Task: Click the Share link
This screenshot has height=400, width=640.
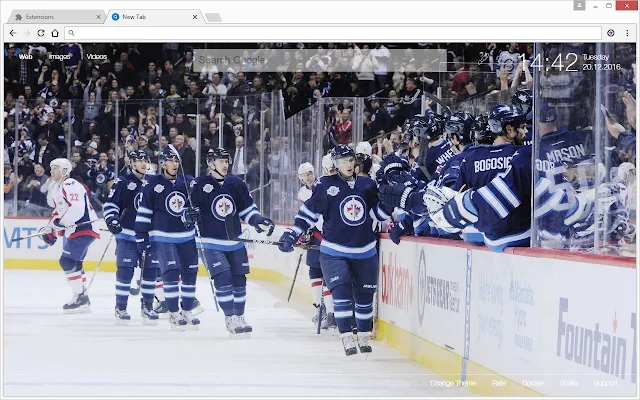Action: coord(568,383)
